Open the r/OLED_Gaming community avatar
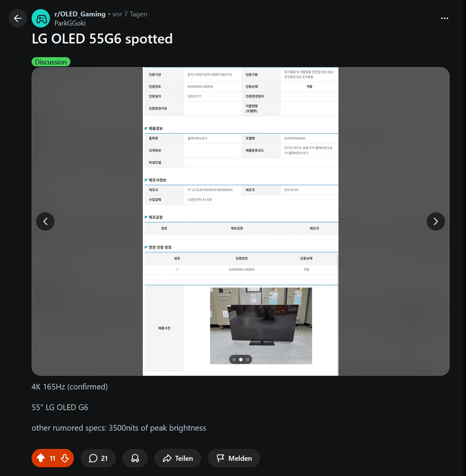 tap(41, 18)
